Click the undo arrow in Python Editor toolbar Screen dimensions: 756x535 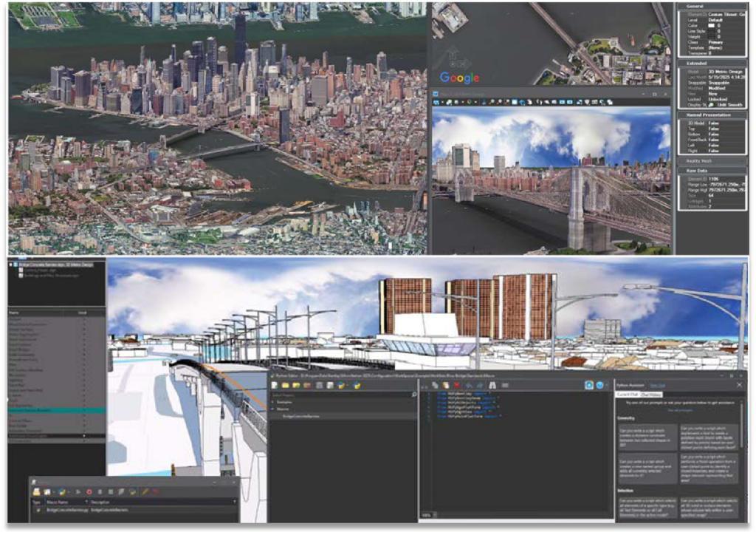click(469, 386)
